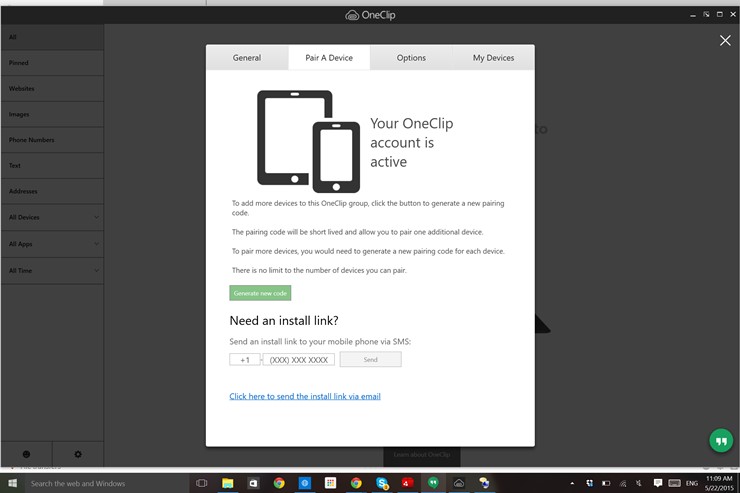The width and height of the screenshot is (740, 493).
Task: Click the 'Need an install link?' heading
Action: pyautogui.click(x=284, y=321)
